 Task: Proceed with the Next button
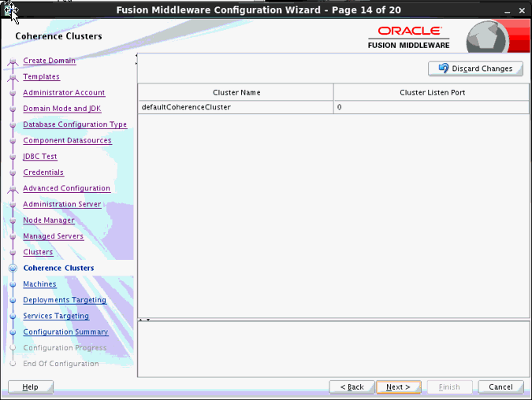pyautogui.click(x=398, y=387)
